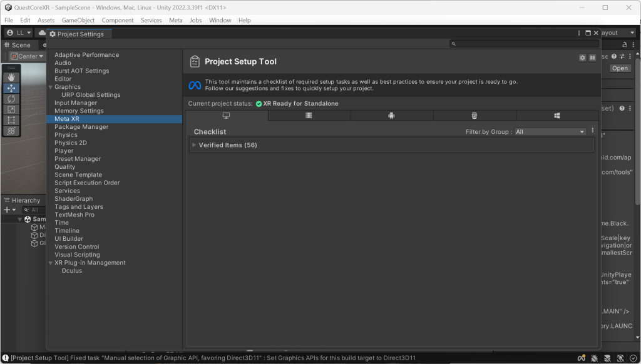Click the Inspector scrollbar down arrow
641x364 pixels.
pos(637,338)
